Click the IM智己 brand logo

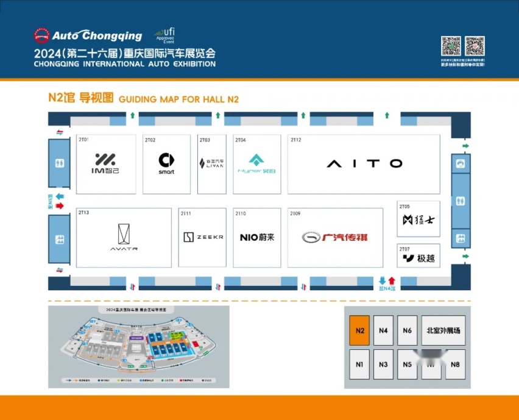tap(105, 163)
